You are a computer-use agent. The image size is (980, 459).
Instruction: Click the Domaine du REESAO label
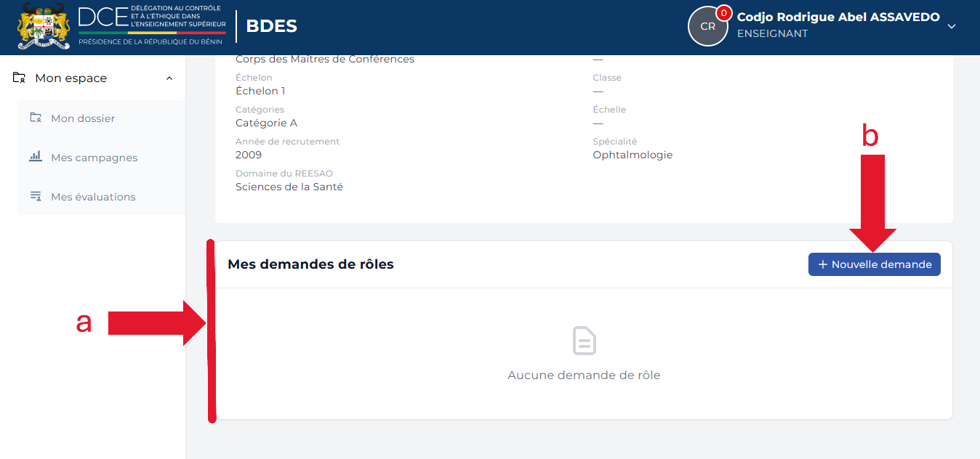coord(284,174)
